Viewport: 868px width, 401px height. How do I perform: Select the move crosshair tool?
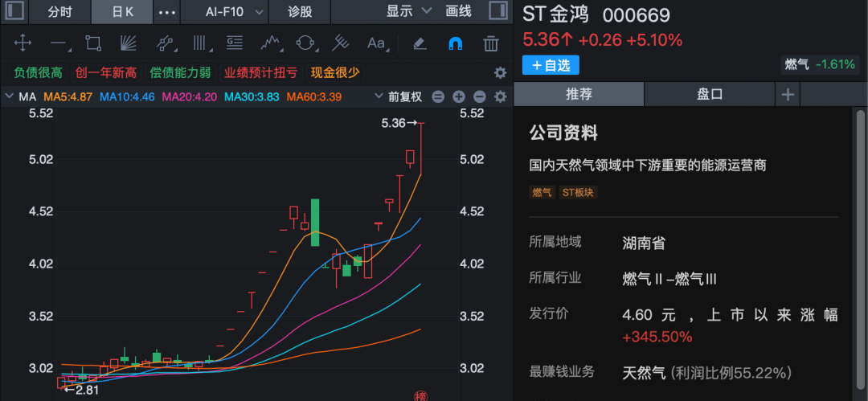23,43
